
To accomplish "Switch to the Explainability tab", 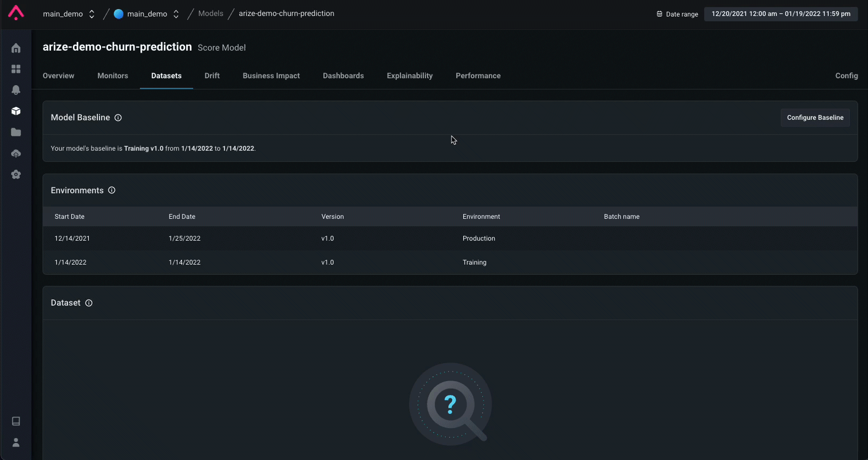I will [x=410, y=76].
